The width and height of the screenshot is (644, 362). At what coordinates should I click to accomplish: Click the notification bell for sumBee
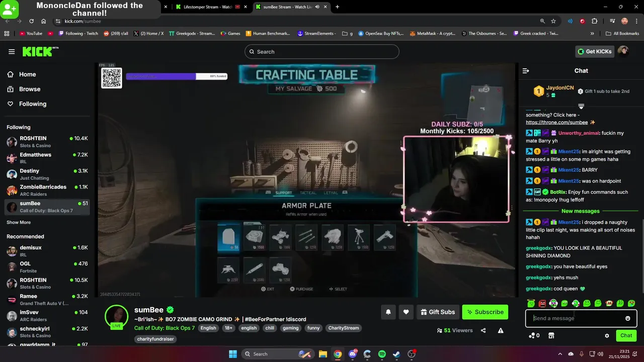point(388,312)
